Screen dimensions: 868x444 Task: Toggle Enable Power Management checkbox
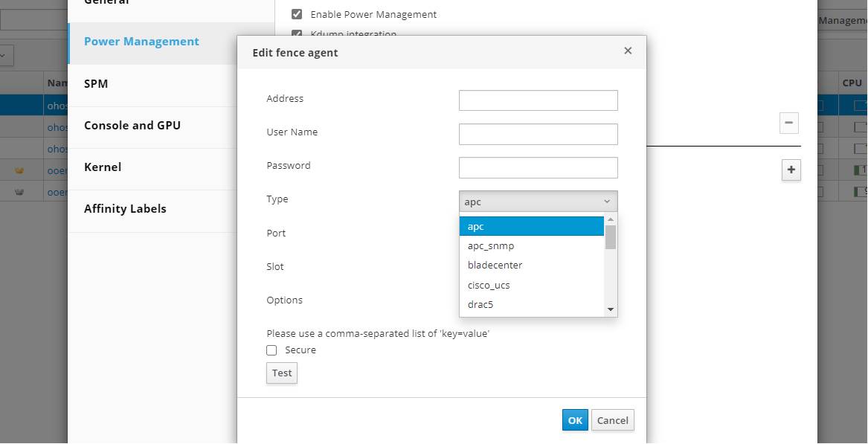click(x=297, y=14)
